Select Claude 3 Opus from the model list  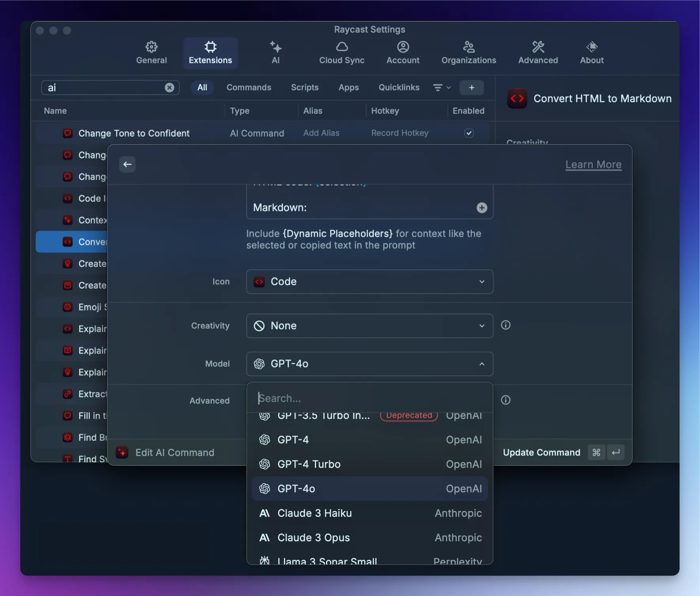coord(313,537)
